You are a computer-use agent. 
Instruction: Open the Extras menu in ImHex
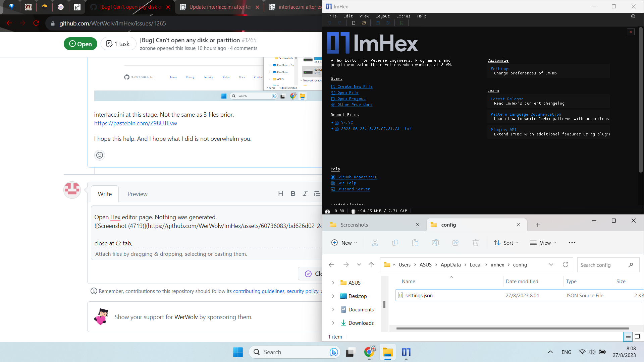403,16
